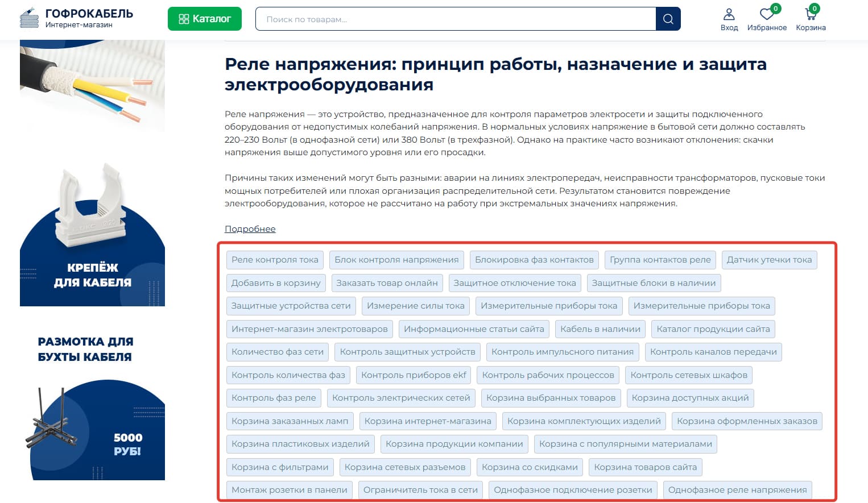This screenshot has height=503, width=868.
Task: Select the Контроль приборов ekf tag
Action: click(x=414, y=375)
